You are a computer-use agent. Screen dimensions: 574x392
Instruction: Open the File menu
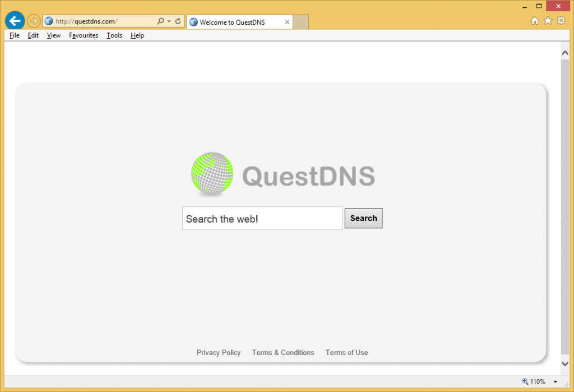tap(15, 35)
